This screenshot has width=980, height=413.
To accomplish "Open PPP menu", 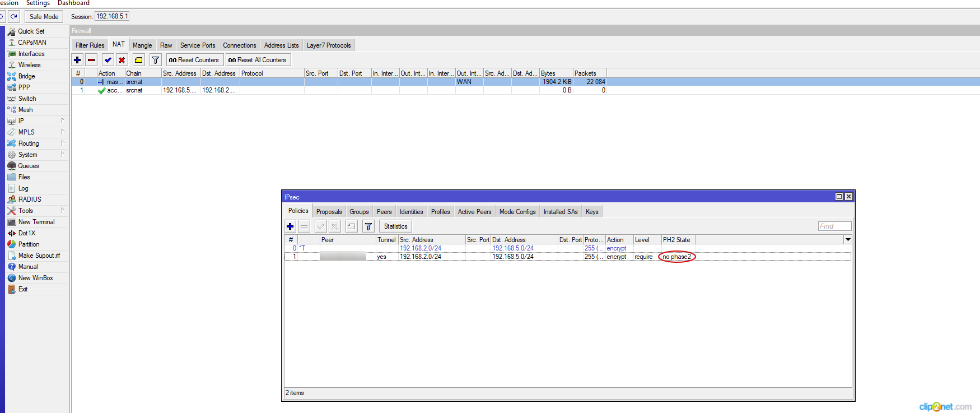I will [24, 87].
